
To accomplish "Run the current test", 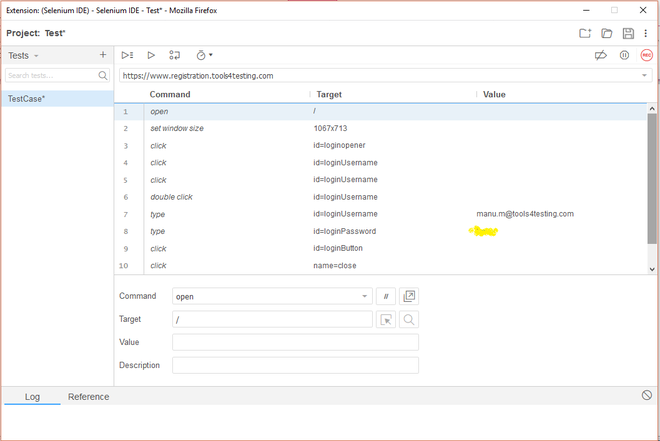I will (151, 55).
